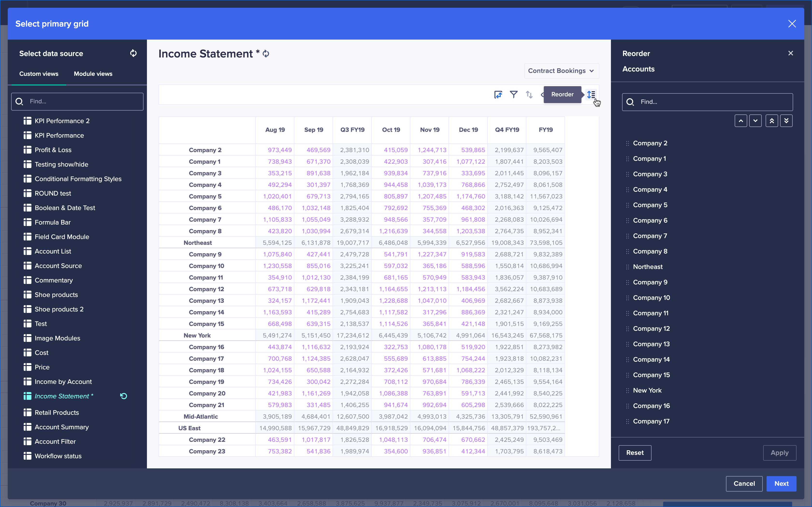Click the Reorder icon in the toolbar

tap(591, 95)
